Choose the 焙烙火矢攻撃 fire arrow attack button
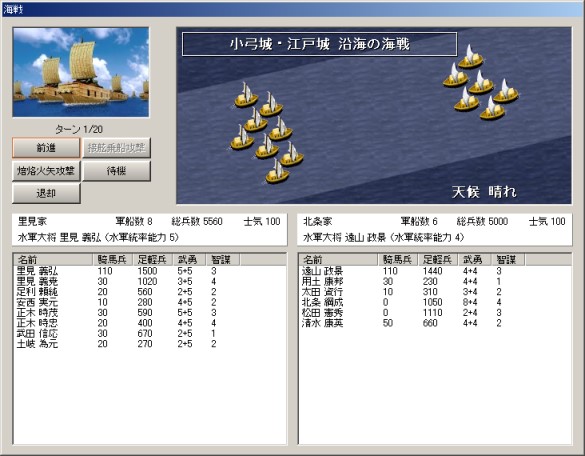 click(46, 171)
